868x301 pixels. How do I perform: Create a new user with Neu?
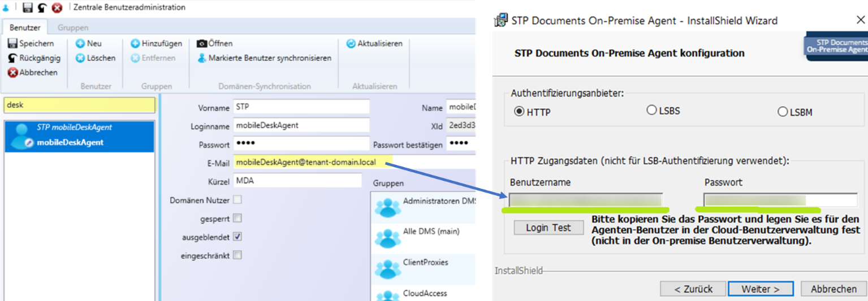[x=89, y=43]
